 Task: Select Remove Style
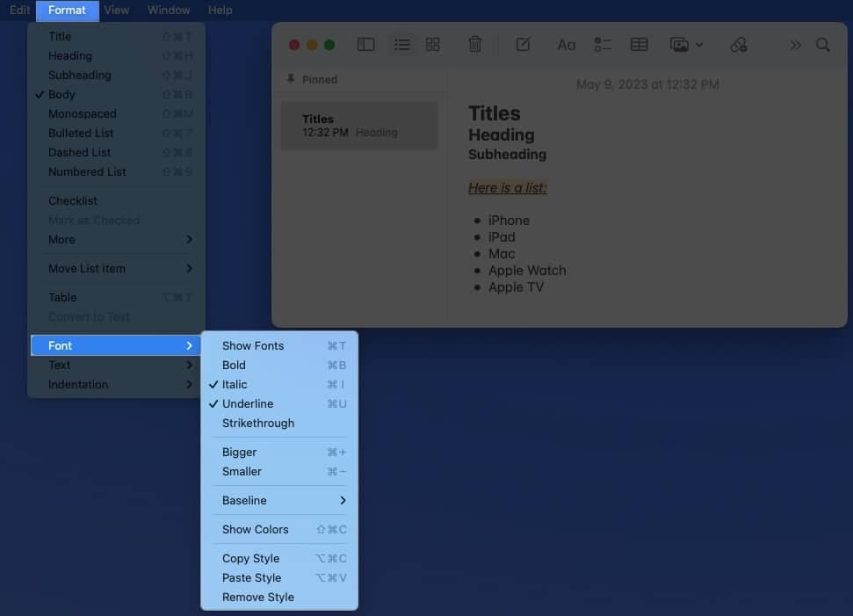[x=279, y=598]
